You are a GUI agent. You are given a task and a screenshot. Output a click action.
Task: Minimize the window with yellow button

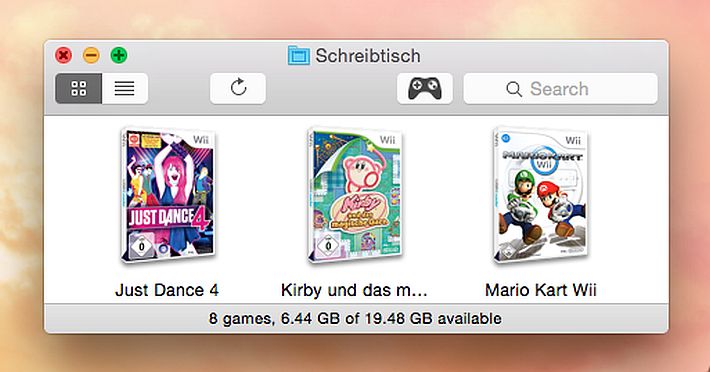[x=91, y=55]
